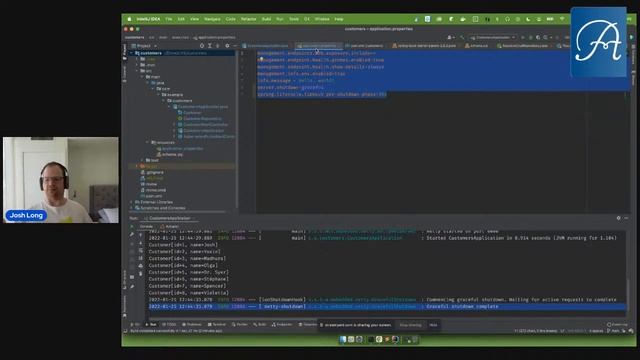
Task: Click Finder icon in the Dock
Action: point(343,340)
